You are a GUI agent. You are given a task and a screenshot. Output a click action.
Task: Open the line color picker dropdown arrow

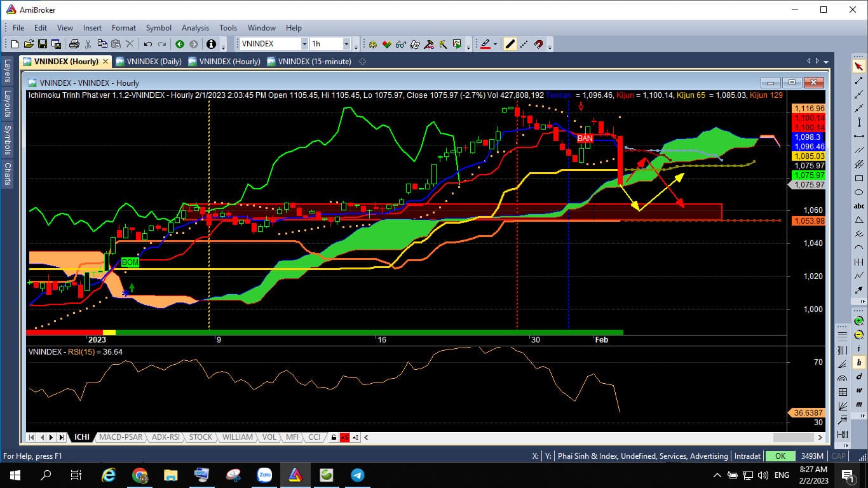click(x=496, y=44)
